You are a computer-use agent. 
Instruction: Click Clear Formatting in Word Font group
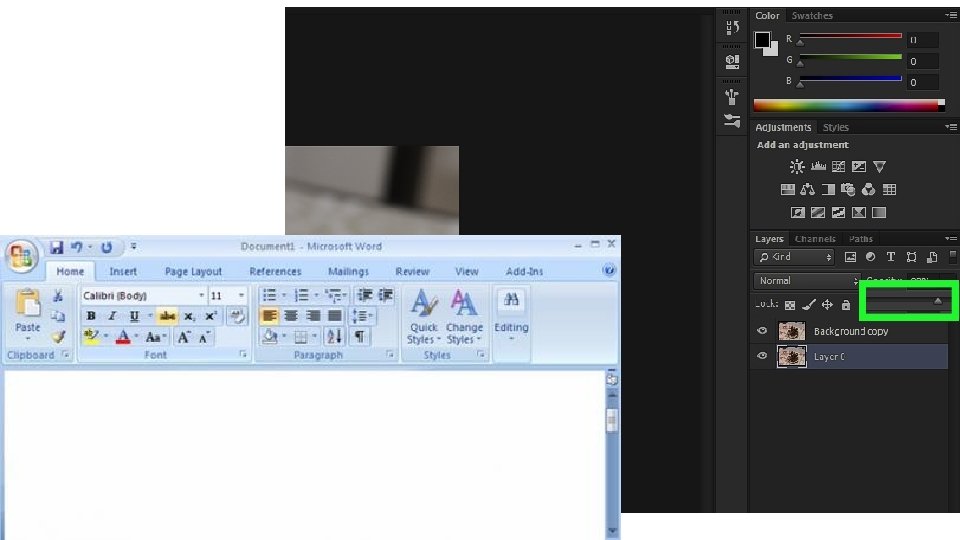[238, 316]
